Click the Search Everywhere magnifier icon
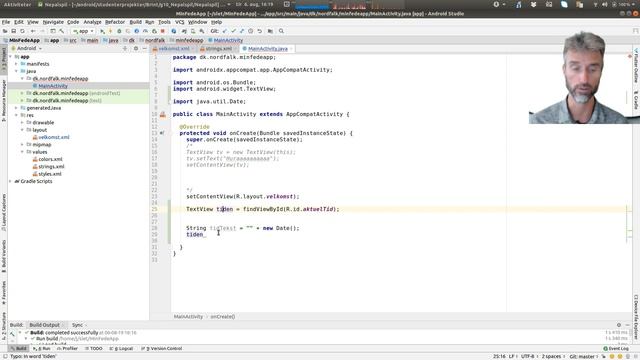Screen dimensions: 640x360 pos(281,31)
